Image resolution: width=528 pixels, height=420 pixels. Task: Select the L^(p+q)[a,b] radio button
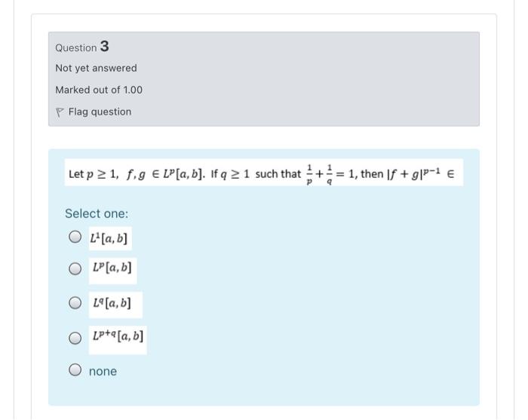point(75,338)
